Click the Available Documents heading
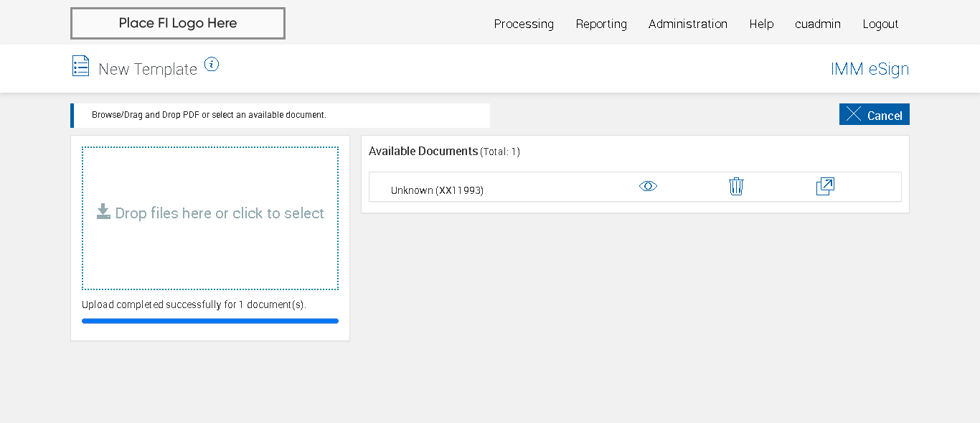This screenshot has width=980, height=423. [x=423, y=151]
